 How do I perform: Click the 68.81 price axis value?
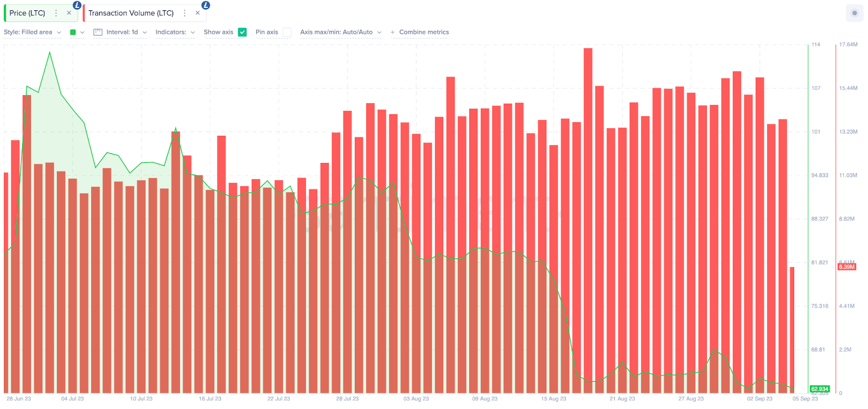pos(818,349)
